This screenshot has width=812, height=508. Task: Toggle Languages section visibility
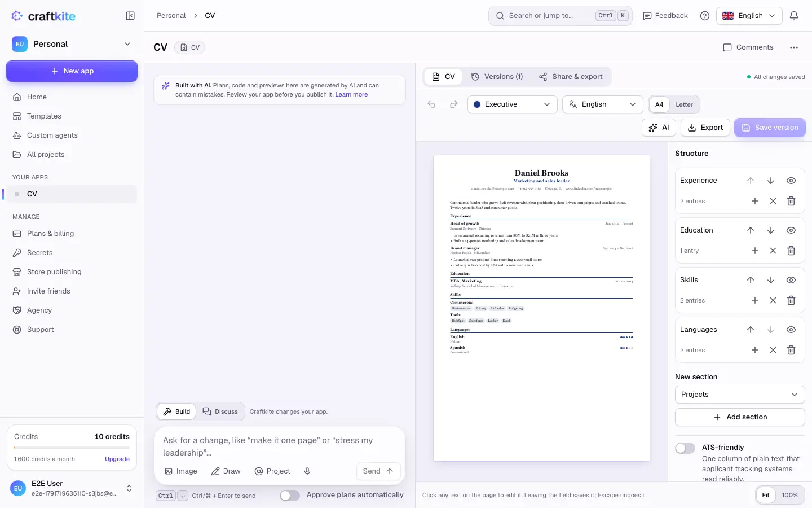pos(791,330)
